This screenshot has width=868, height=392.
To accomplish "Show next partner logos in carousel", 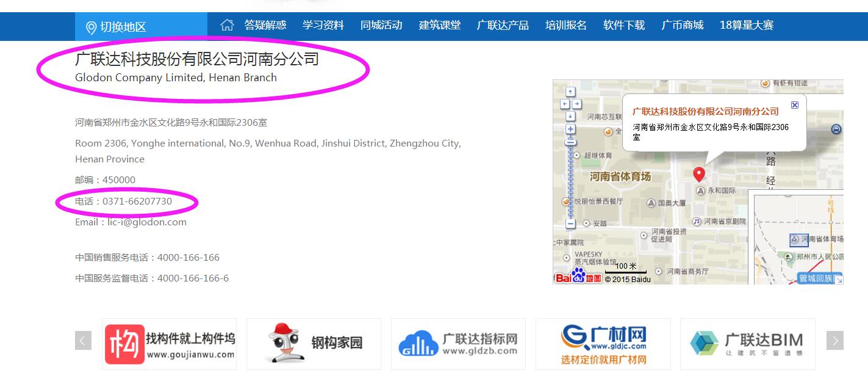I will pyautogui.click(x=835, y=341).
